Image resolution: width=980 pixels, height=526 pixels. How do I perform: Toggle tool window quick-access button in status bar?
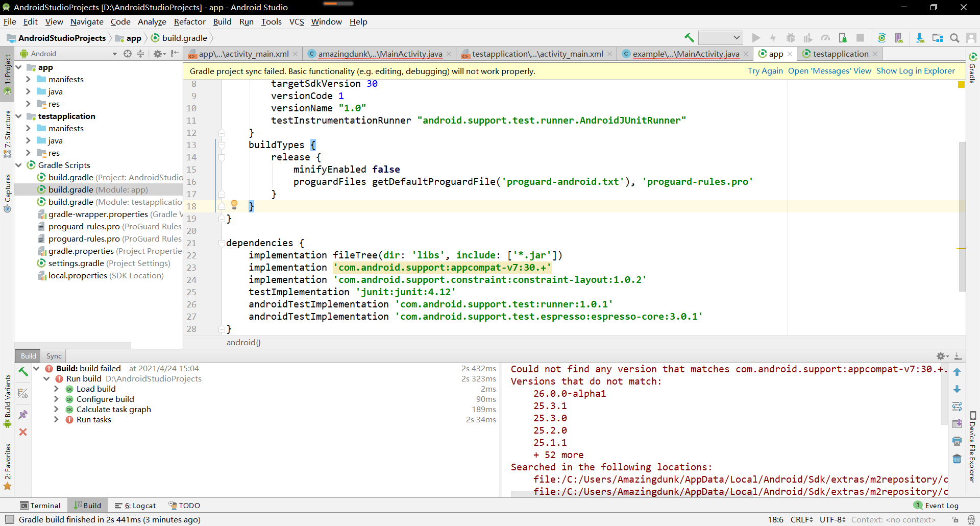[x=9, y=519]
